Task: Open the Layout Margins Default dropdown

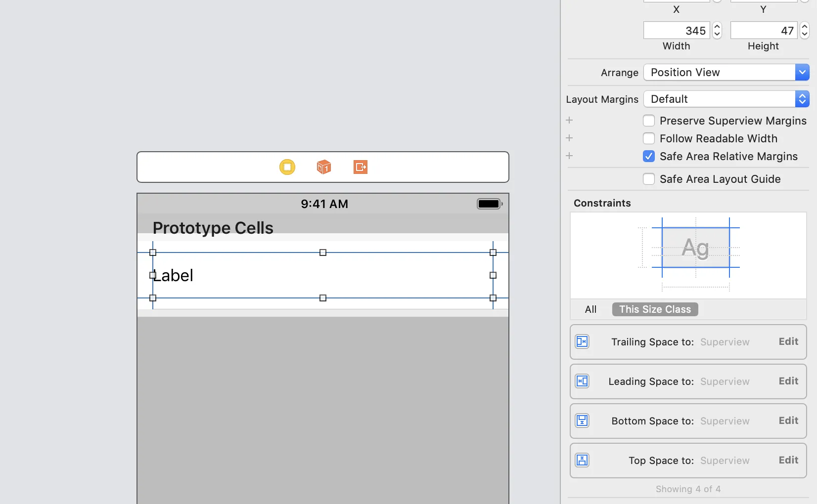Action: [x=726, y=99]
